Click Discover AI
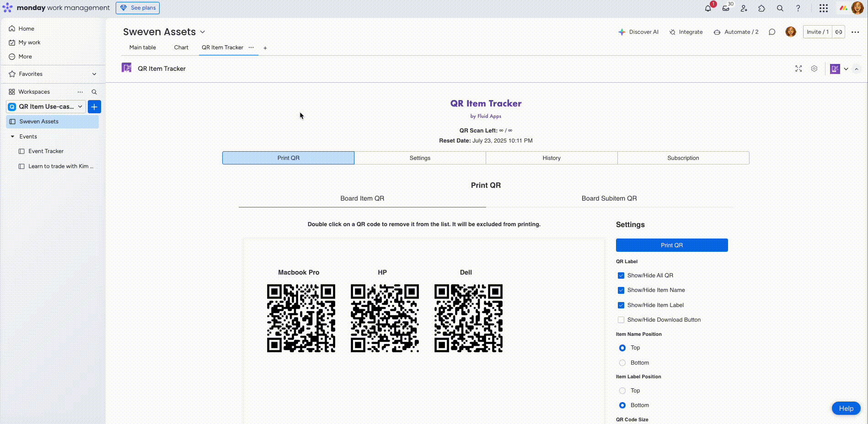 click(638, 32)
